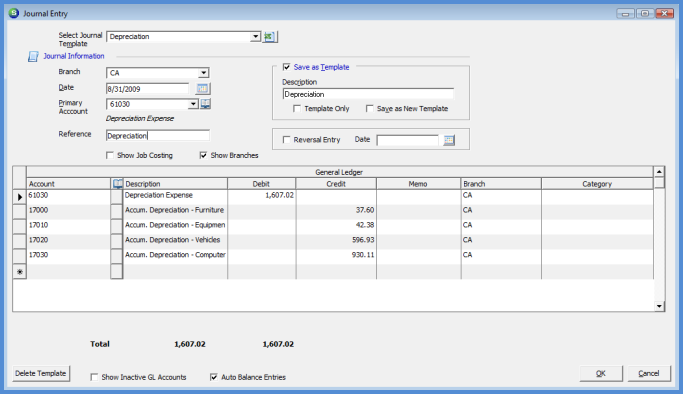Disable Auto Balance Entries checkbox
The image size is (683, 394).
pyautogui.click(x=213, y=377)
